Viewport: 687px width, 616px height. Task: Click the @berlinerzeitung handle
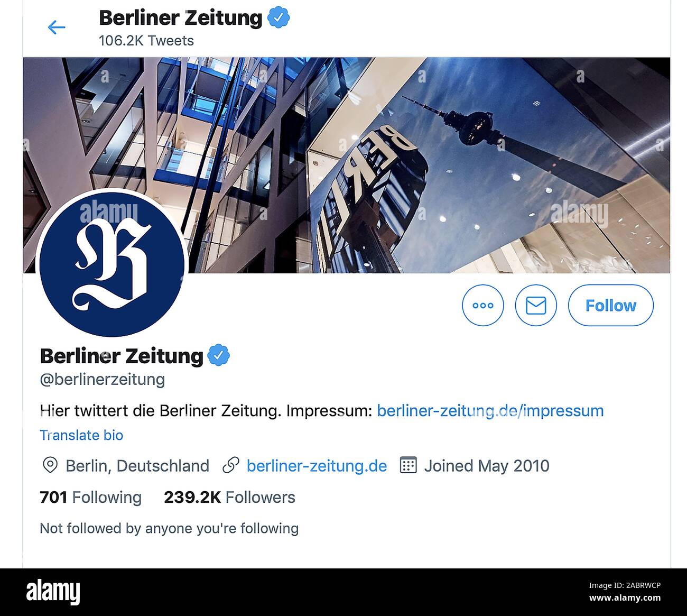pyautogui.click(x=103, y=380)
